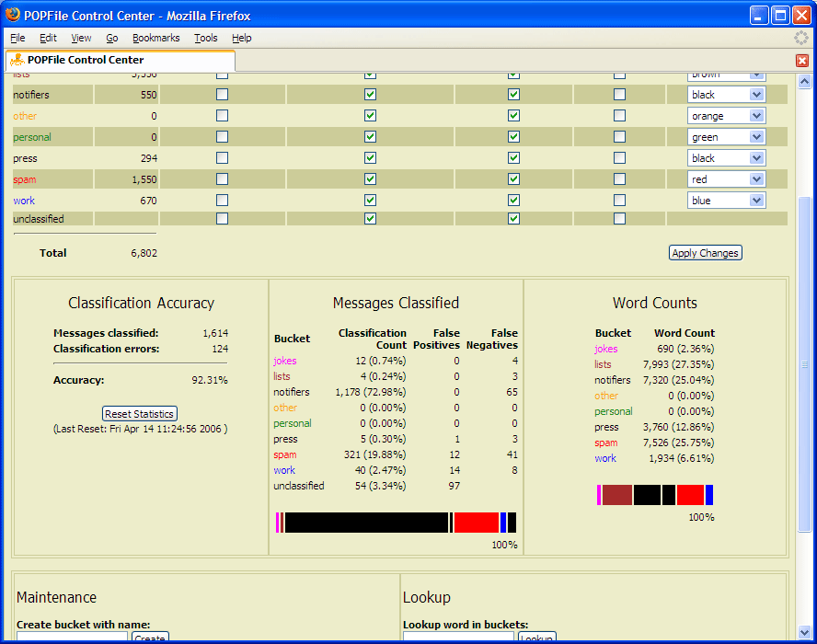Click the Last Reset date text

[x=140, y=429]
